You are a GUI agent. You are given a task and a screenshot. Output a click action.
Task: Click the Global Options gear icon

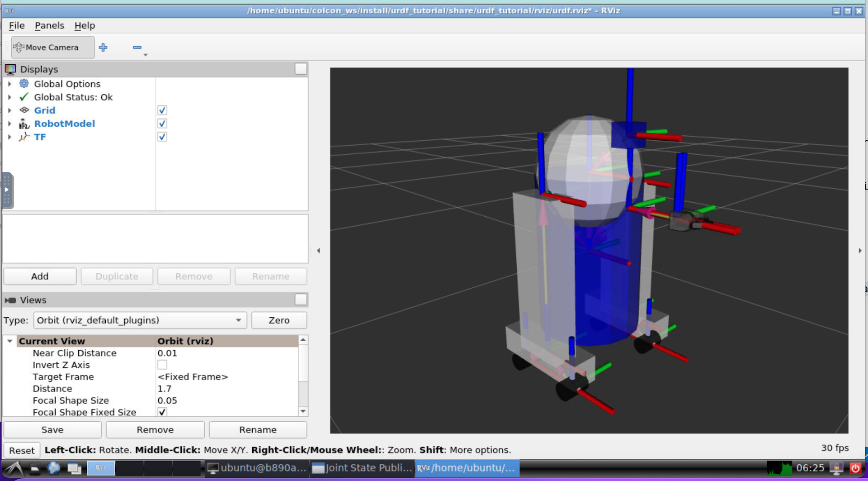click(24, 84)
